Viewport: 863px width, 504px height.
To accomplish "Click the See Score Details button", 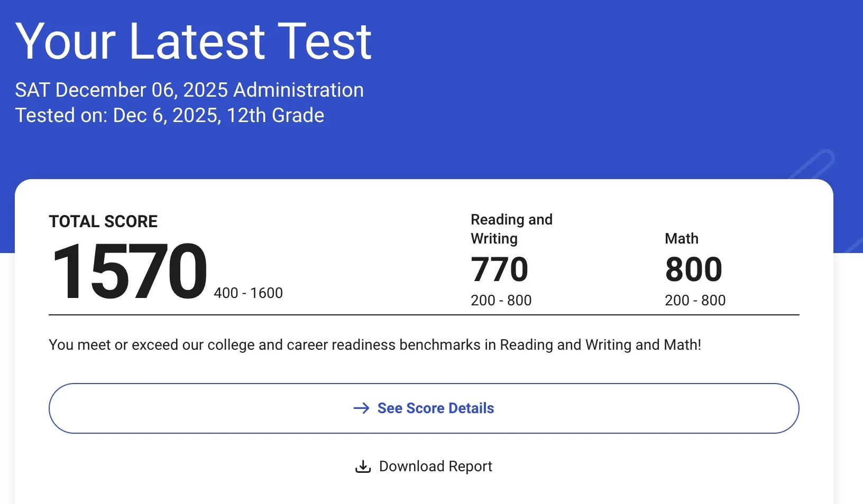I will point(424,408).
